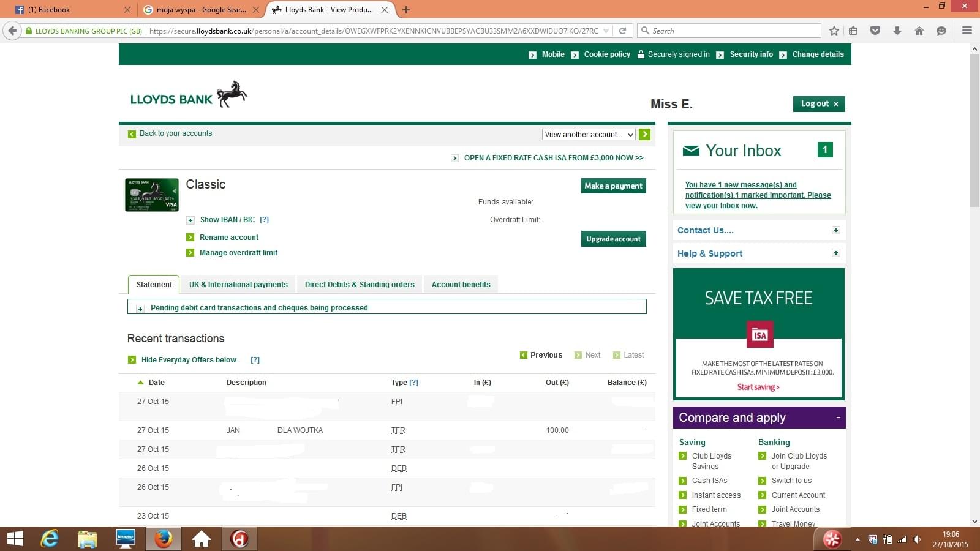Click the network signal tray icon
980x551 pixels.
point(902,539)
